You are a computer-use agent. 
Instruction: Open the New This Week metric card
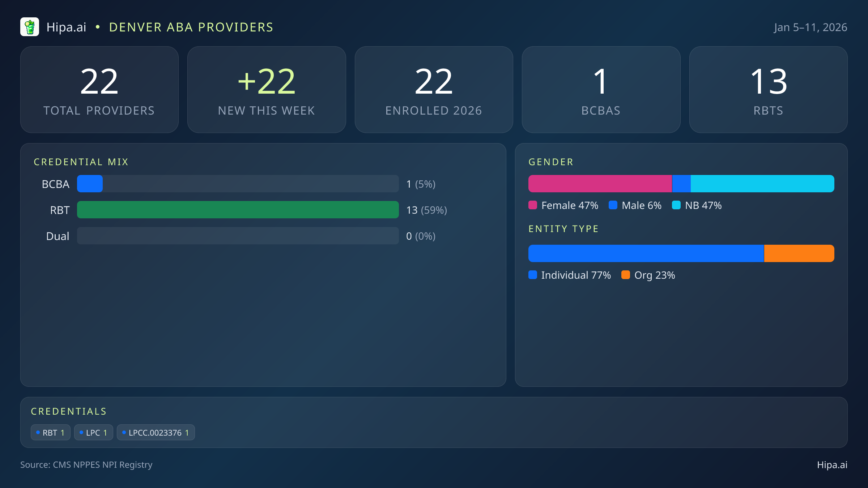(x=267, y=89)
